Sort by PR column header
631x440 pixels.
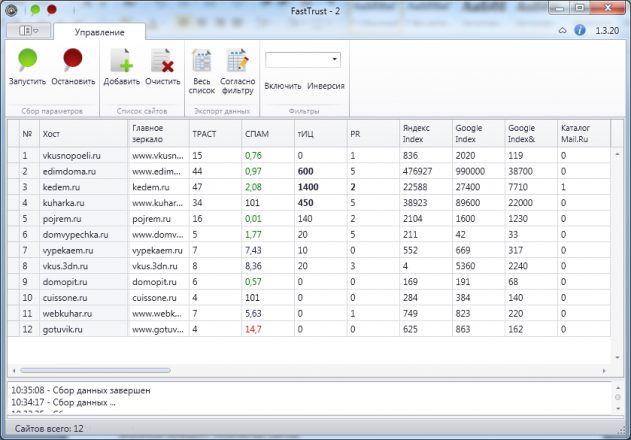373,134
